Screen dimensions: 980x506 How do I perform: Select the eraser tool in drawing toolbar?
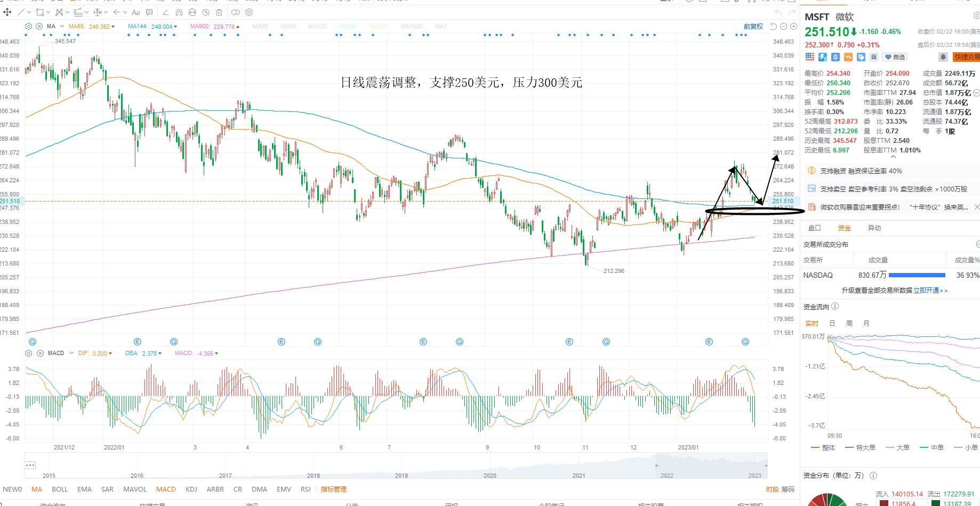165,12
